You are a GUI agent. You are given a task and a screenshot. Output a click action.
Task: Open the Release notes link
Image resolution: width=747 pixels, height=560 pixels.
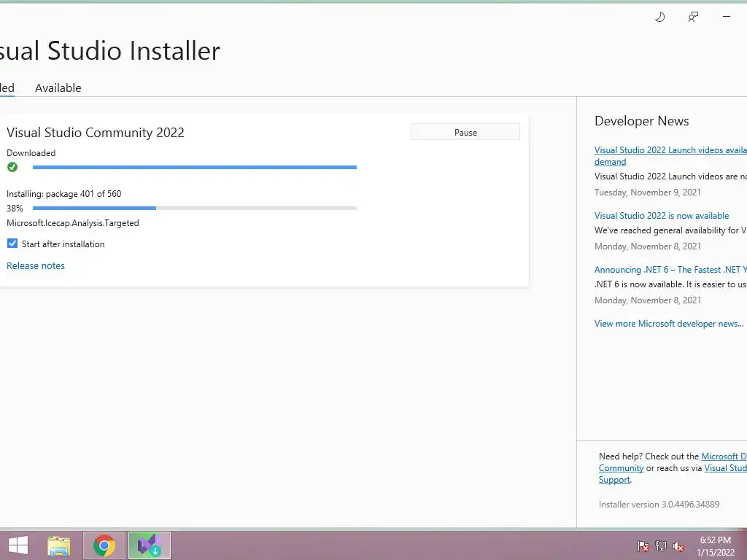(36, 265)
